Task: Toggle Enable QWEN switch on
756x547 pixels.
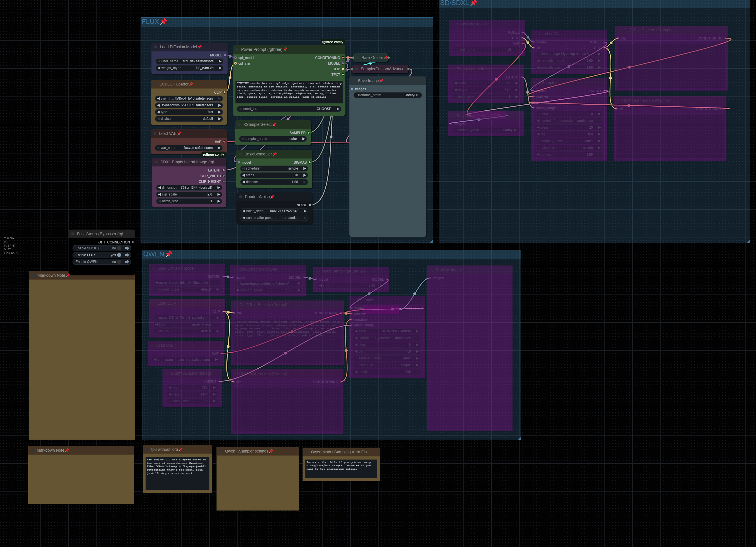Action: click(x=119, y=262)
